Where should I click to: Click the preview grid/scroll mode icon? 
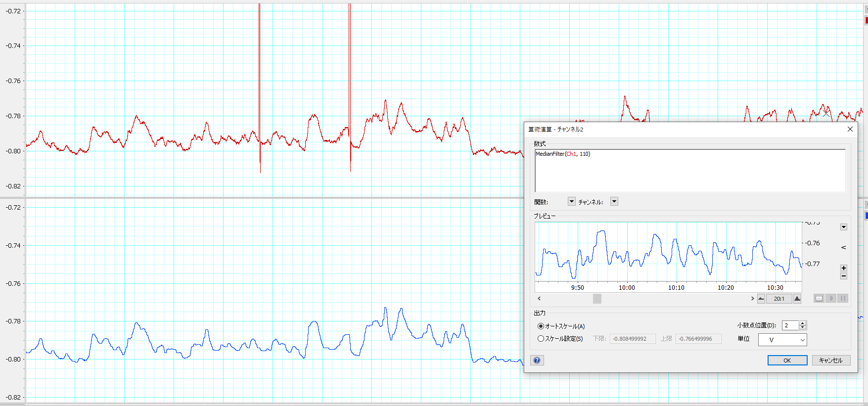click(x=819, y=298)
